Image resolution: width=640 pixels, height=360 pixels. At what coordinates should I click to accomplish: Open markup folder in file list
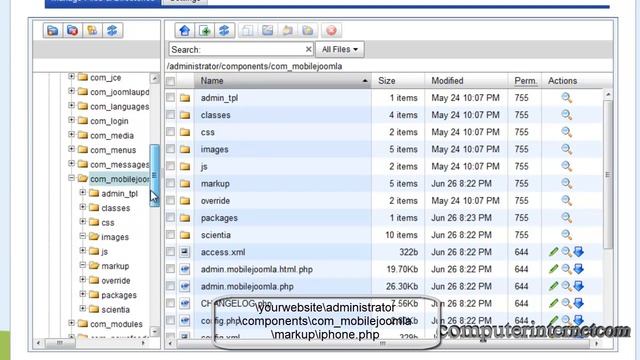(215, 184)
